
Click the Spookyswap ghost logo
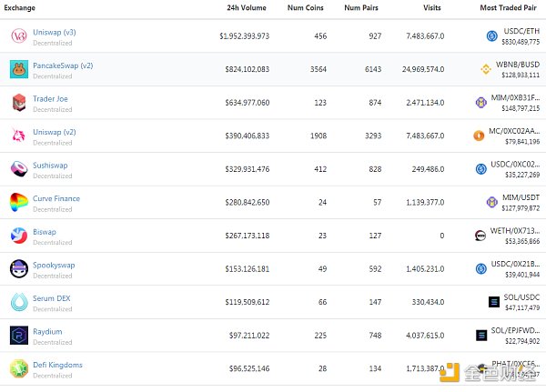(19, 268)
